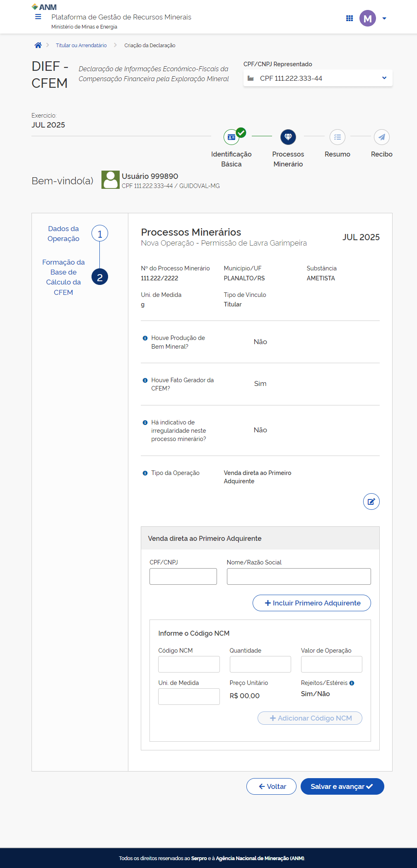Screen dimensions: 417x868
Task: Select the Recibo step icon
Action: [381, 137]
